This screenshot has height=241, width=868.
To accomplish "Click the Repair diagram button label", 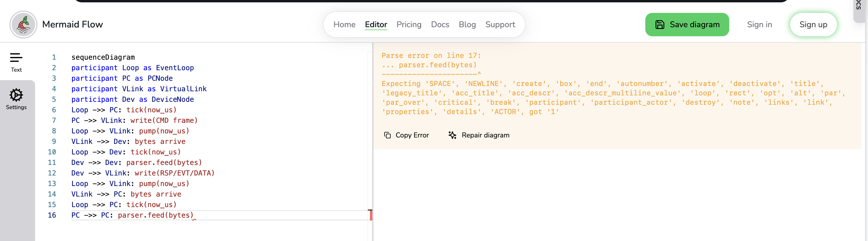I will 485,135.
